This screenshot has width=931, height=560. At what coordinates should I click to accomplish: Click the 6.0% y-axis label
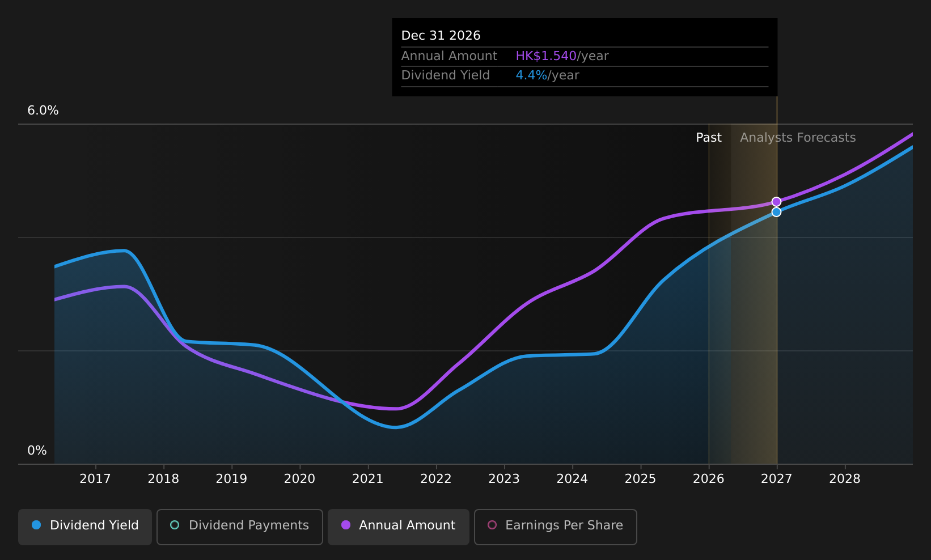click(43, 111)
